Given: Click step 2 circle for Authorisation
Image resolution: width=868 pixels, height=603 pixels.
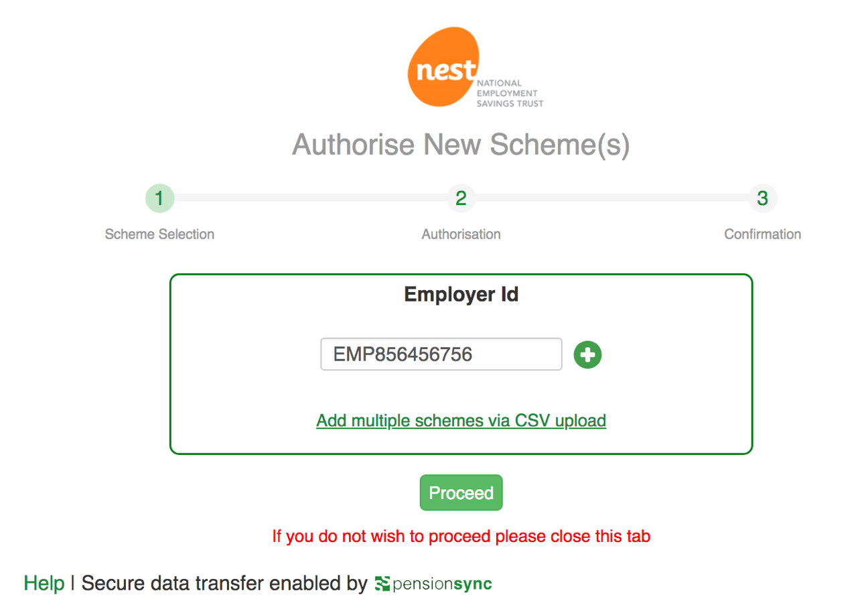Looking at the screenshot, I should (461, 198).
